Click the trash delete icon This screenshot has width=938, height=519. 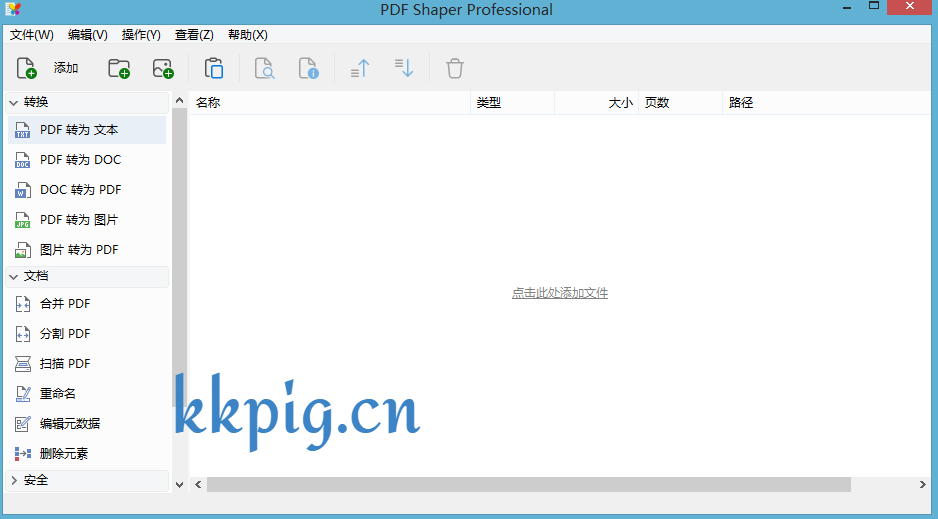pyautogui.click(x=455, y=68)
